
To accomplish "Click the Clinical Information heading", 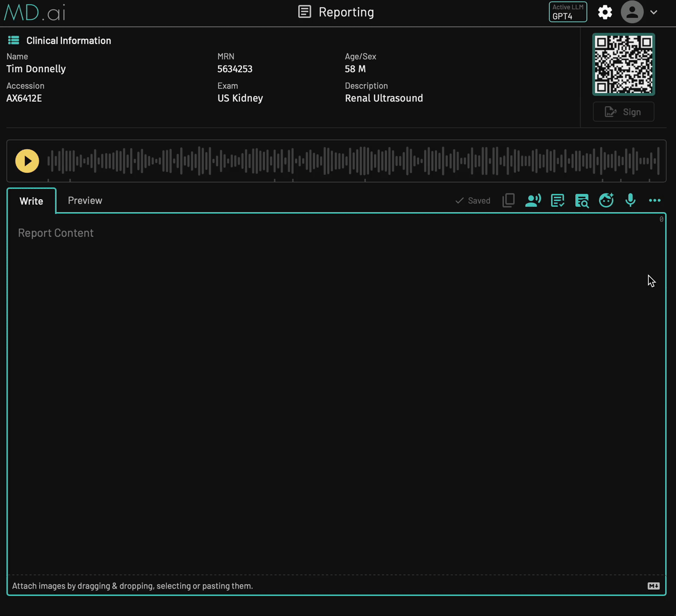I will click(69, 40).
